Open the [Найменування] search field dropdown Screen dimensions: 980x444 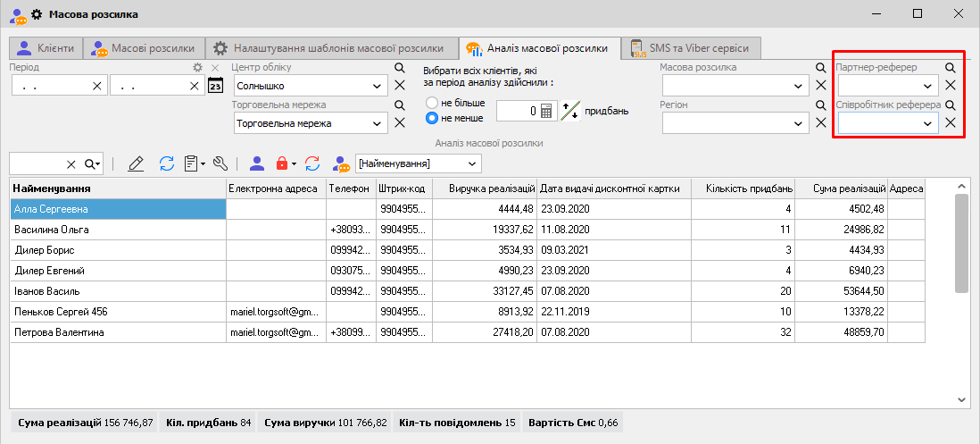pos(472,163)
